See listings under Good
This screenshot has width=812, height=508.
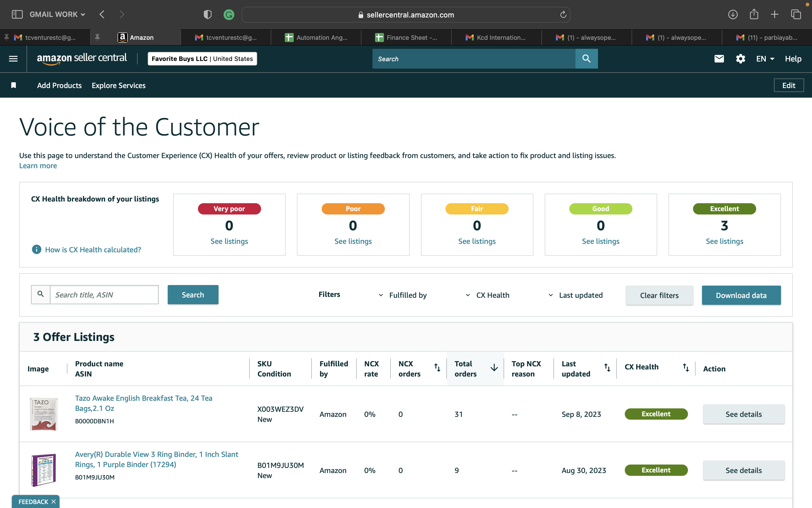(601, 241)
